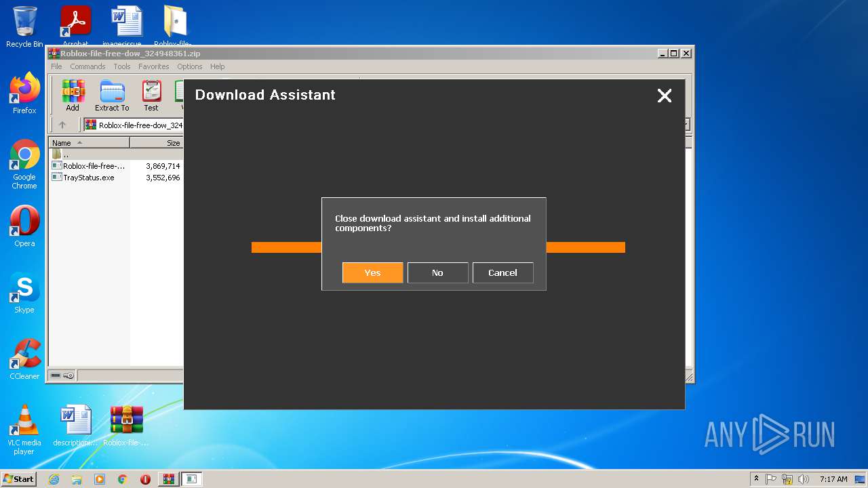
Task: Click the WinRAR title bar icon
Action: click(x=54, y=54)
